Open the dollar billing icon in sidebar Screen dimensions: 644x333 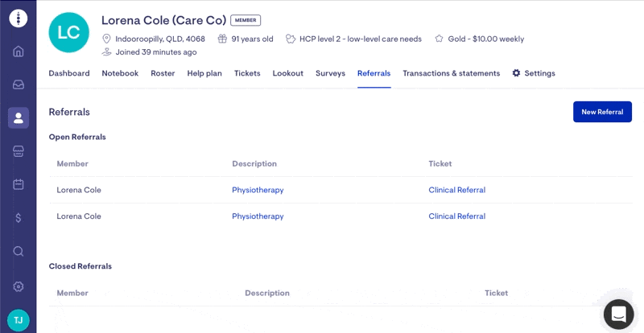pos(18,218)
